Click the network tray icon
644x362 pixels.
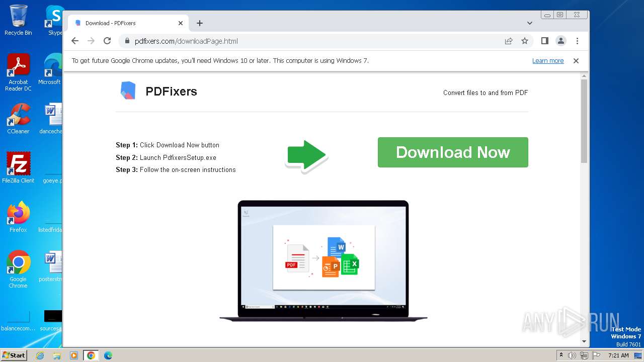point(584,355)
